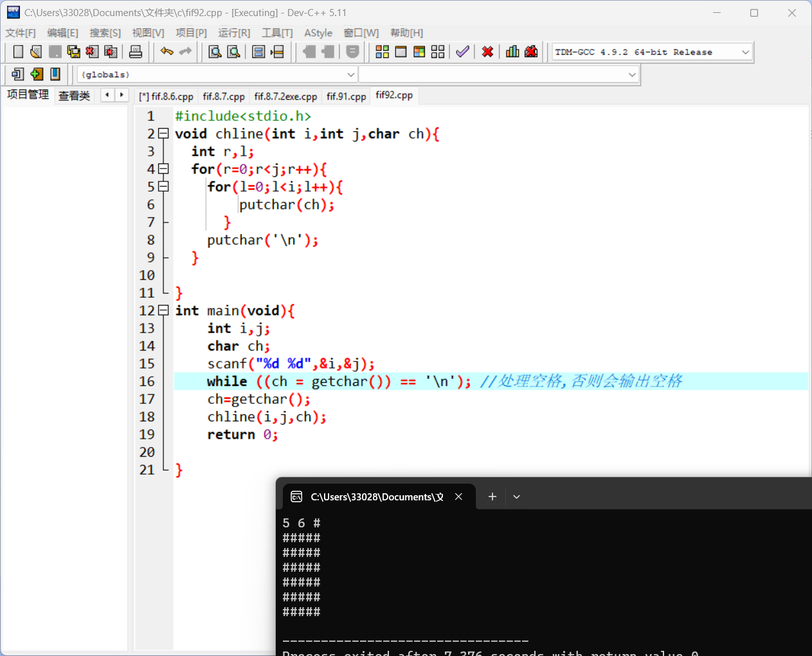
Task: Switch to the fif.8.7.cpp tab
Action: pos(224,96)
